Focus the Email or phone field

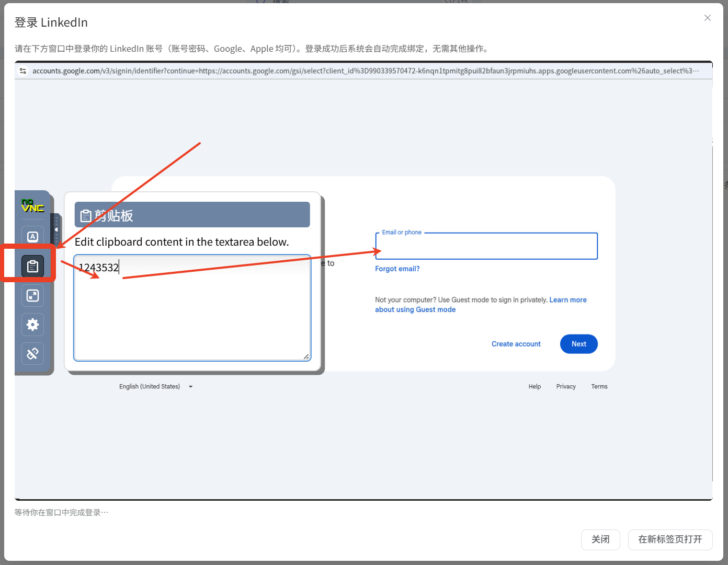[x=486, y=246]
